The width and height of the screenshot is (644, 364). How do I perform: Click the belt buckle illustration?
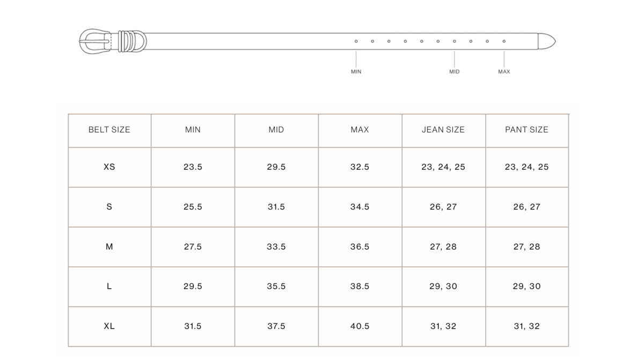tap(94, 41)
